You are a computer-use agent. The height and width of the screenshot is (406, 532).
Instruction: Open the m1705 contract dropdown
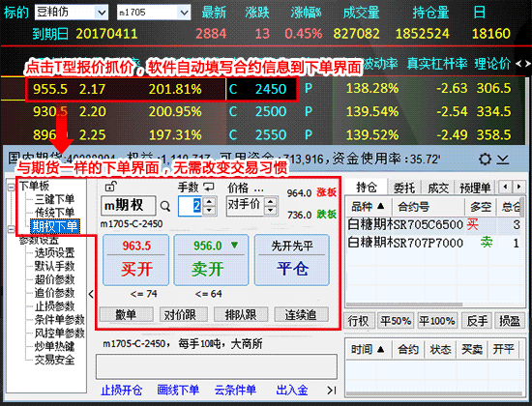(184, 13)
